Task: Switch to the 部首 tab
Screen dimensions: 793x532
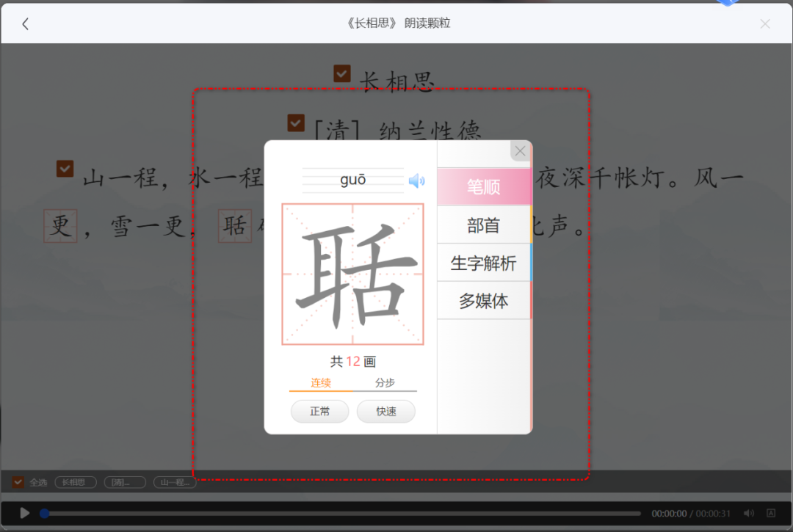Action: point(484,225)
